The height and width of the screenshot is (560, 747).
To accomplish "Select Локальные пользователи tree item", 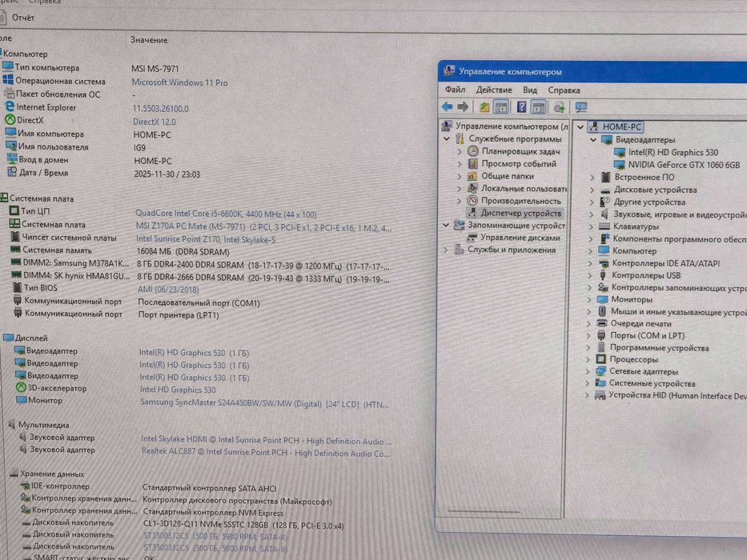I will click(x=524, y=188).
